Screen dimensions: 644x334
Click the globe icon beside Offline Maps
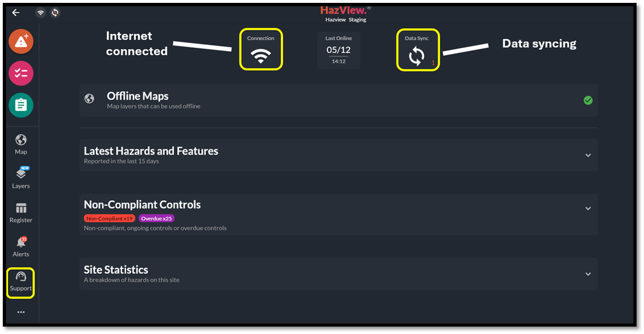click(89, 99)
